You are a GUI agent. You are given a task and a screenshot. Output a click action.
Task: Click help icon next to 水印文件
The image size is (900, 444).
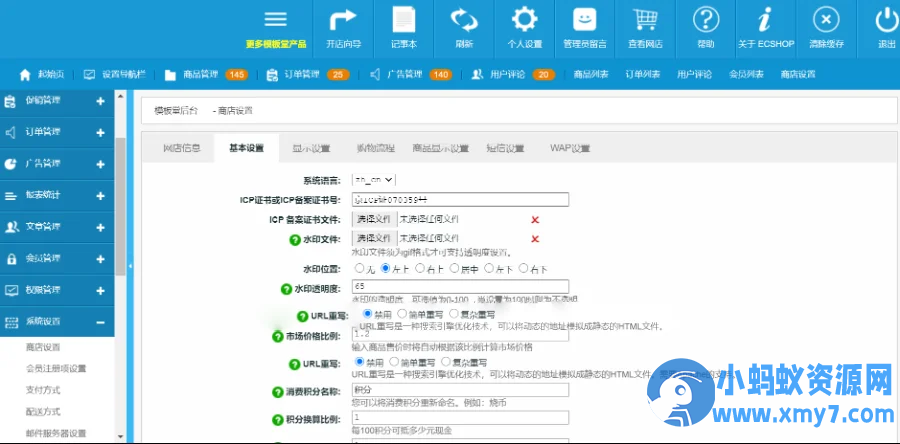coord(295,240)
